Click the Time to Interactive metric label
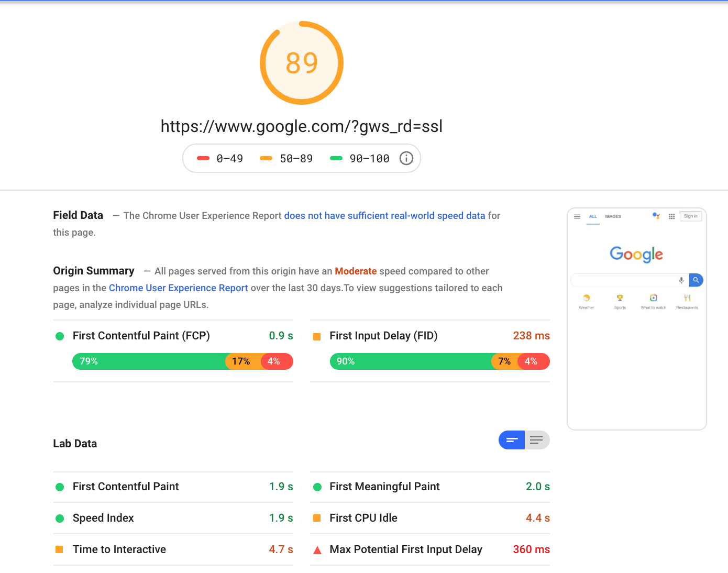 pos(119,549)
